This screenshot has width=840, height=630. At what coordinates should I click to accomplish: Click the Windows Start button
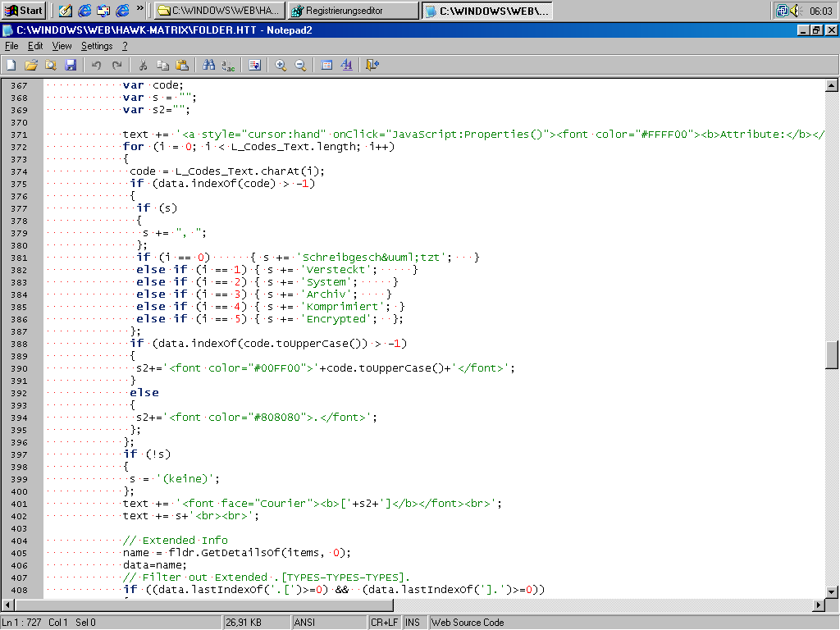click(x=23, y=10)
